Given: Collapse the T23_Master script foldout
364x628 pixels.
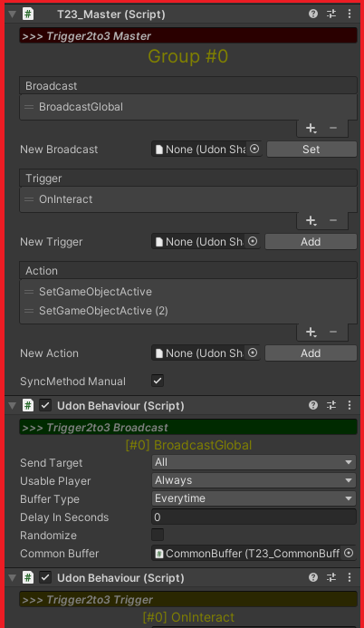Looking at the screenshot, I should pyautogui.click(x=12, y=14).
